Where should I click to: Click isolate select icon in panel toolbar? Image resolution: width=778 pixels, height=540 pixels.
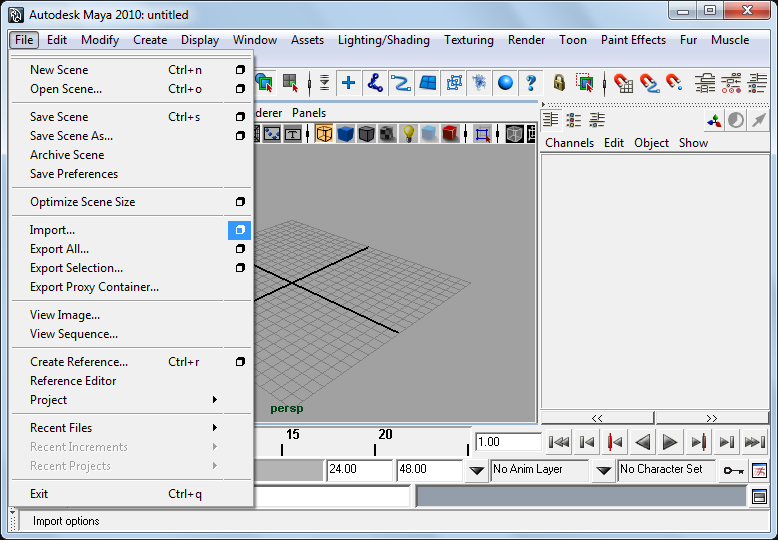tap(482, 134)
